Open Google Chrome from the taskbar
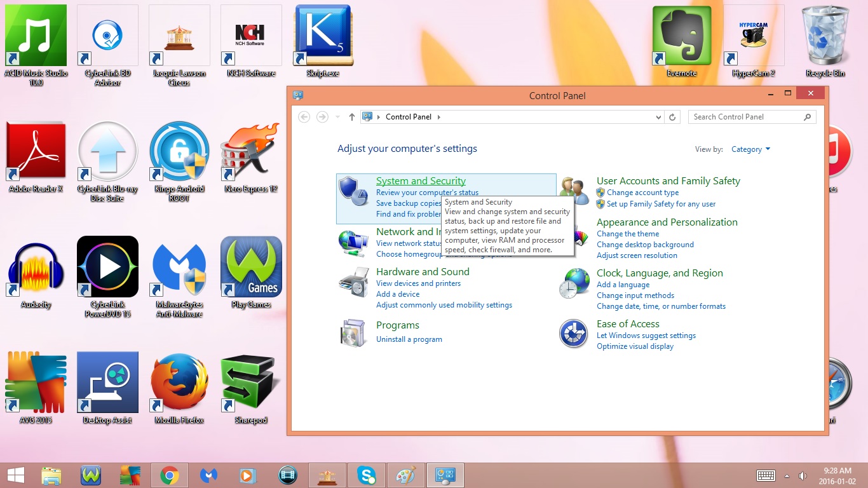The width and height of the screenshot is (868, 488). point(169,475)
